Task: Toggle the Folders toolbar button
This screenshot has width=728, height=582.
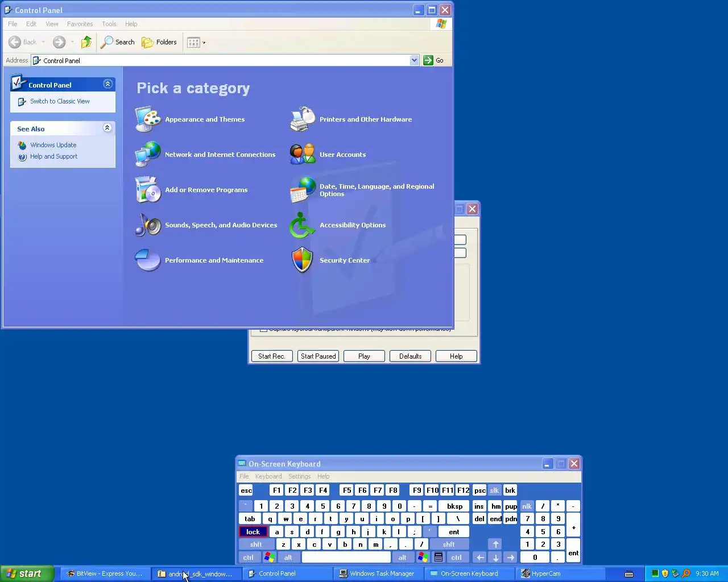Action: coord(159,42)
